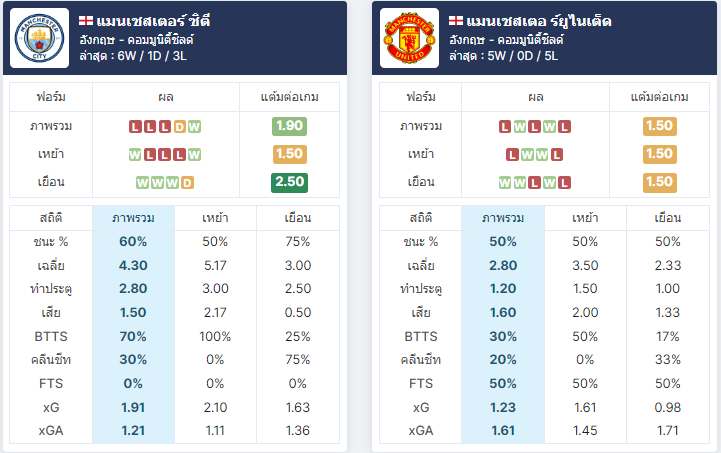Click Manchester City's orange 1.50 home badge
Screen dimensions: 721x453
click(x=289, y=154)
